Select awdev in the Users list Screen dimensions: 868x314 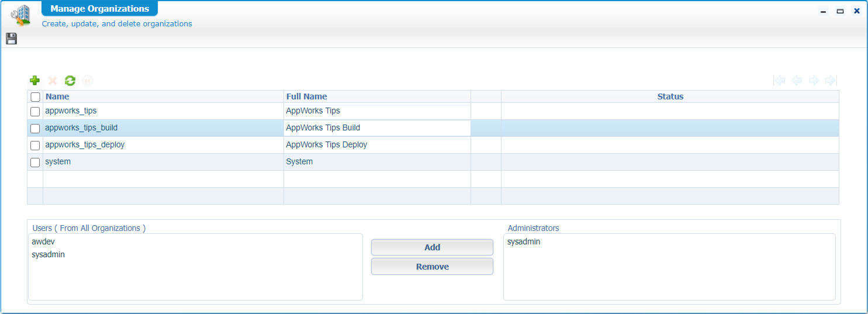43,241
